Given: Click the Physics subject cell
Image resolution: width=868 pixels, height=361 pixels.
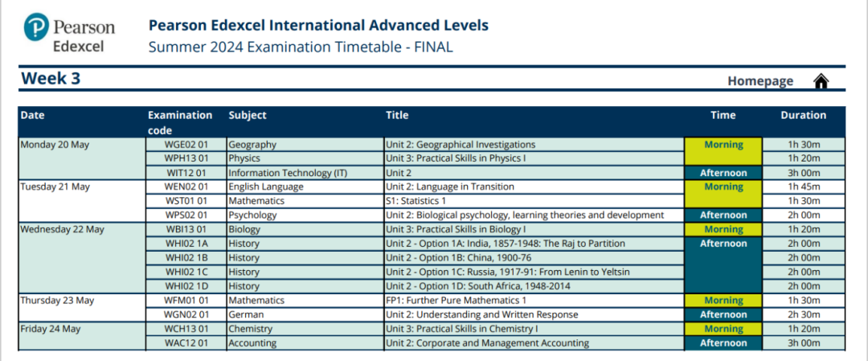Looking at the screenshot, I should (x=305, y=158).
